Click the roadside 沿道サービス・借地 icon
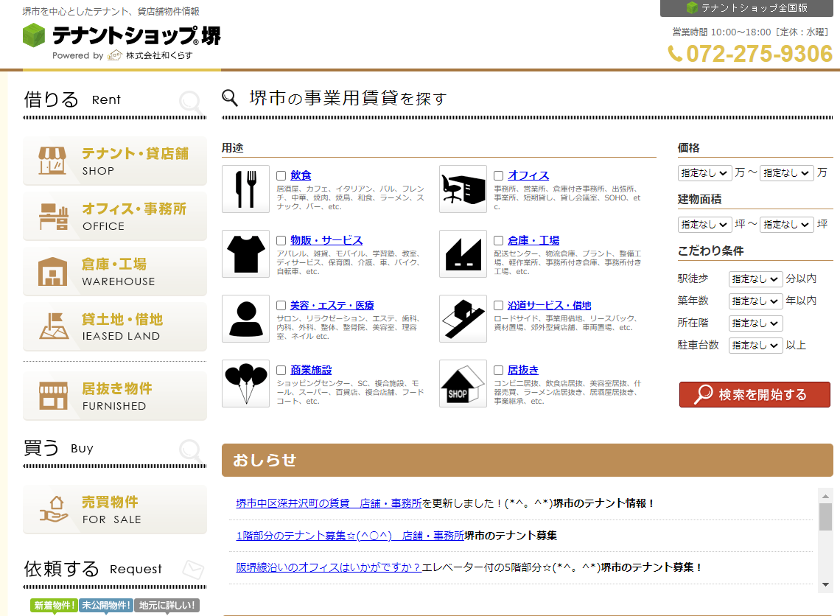Image resolution: width=840 pixels, height=616 pixels. pos(463,319)
